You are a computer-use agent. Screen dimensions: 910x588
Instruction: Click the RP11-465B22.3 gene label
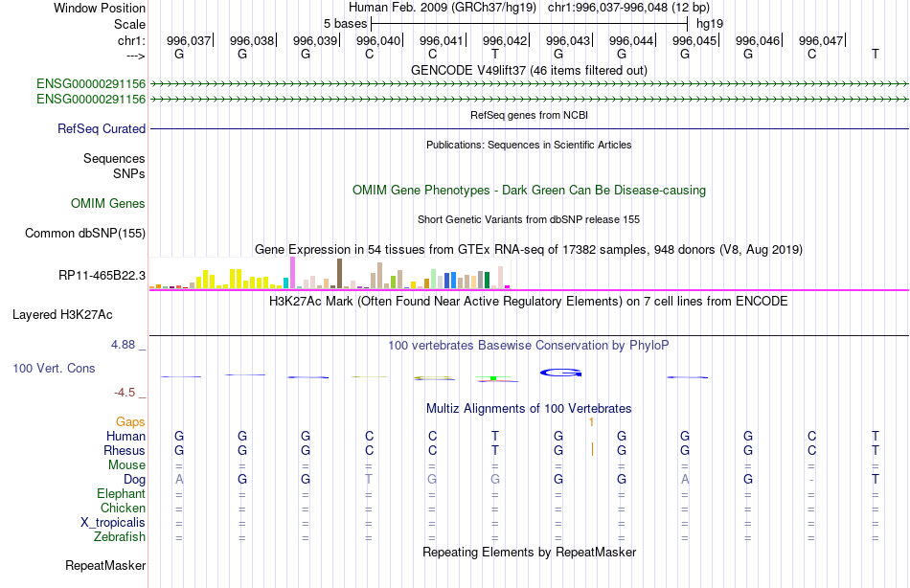click(x=102, y=275)
